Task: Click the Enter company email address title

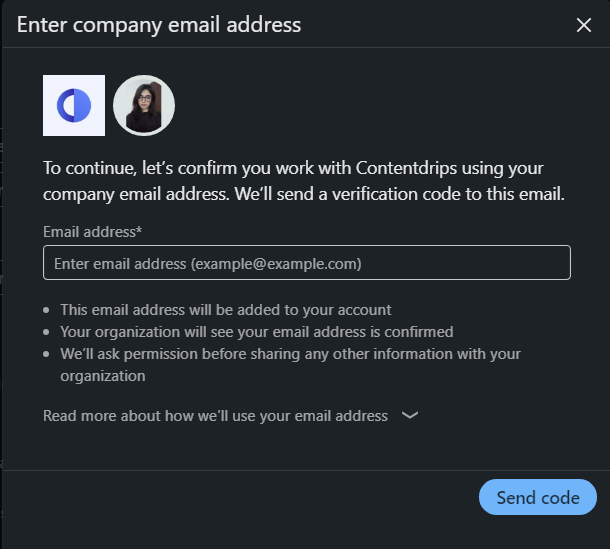Action: (x=159, y=25)
